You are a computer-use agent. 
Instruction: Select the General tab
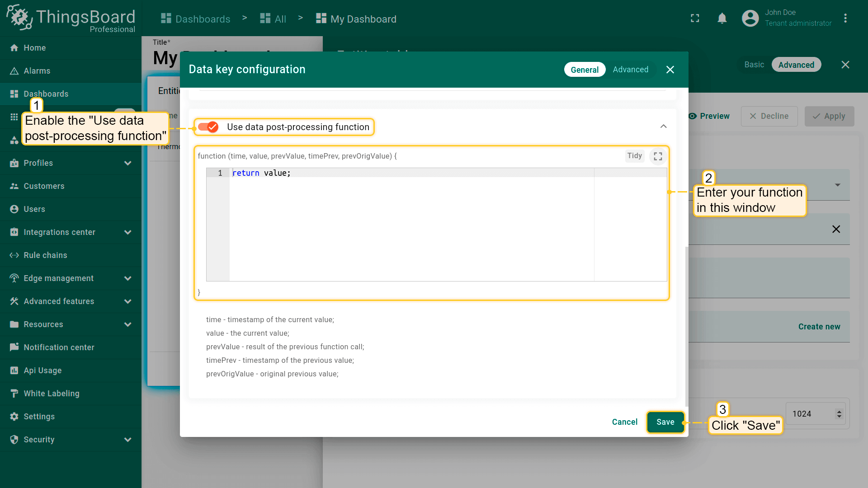[x=584, y=70]
